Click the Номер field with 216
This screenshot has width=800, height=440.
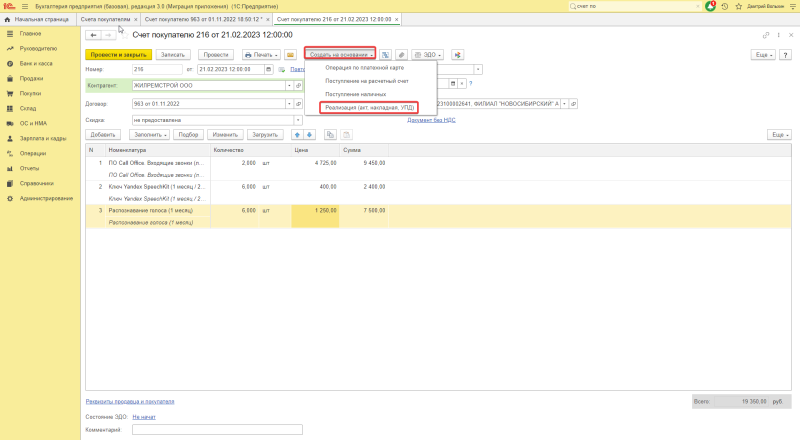[157, 69]
